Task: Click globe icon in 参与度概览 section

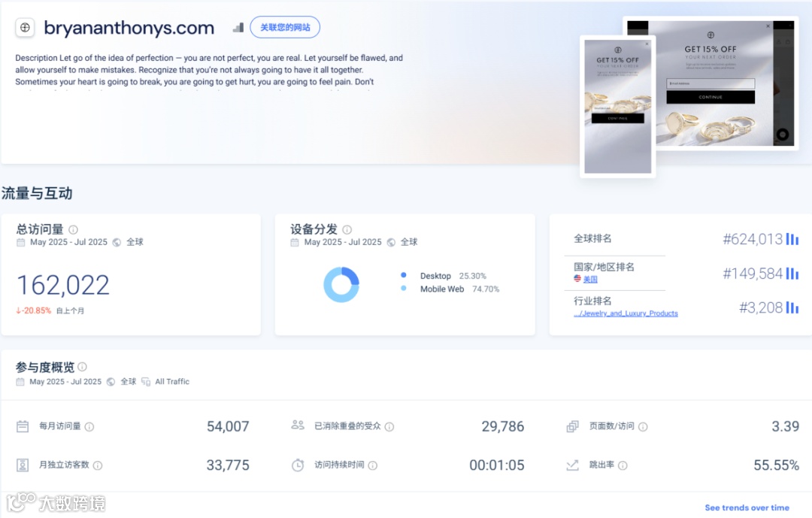Action: point(111,382)
